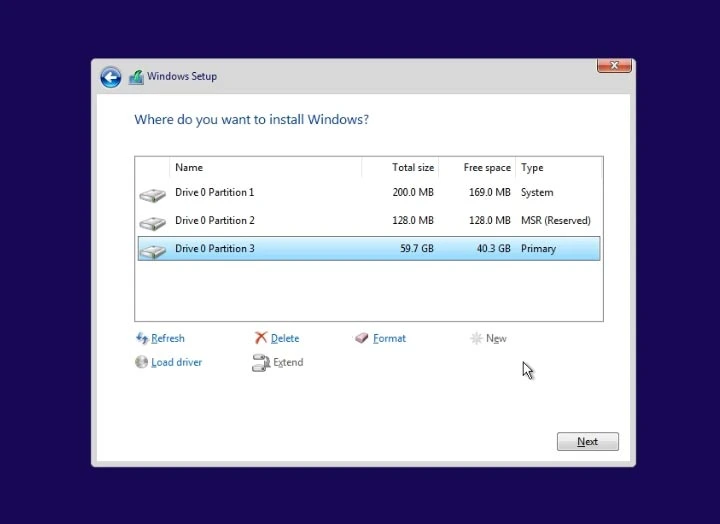Sort by the Total size column header
The height and width of the screenshot is (524, 720).
(x=400, y=168)
